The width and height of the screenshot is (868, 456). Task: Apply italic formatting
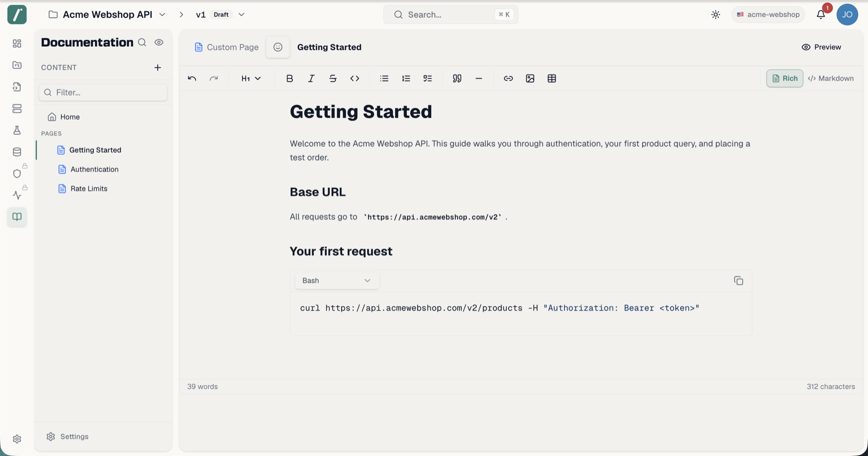coord(311,79)
